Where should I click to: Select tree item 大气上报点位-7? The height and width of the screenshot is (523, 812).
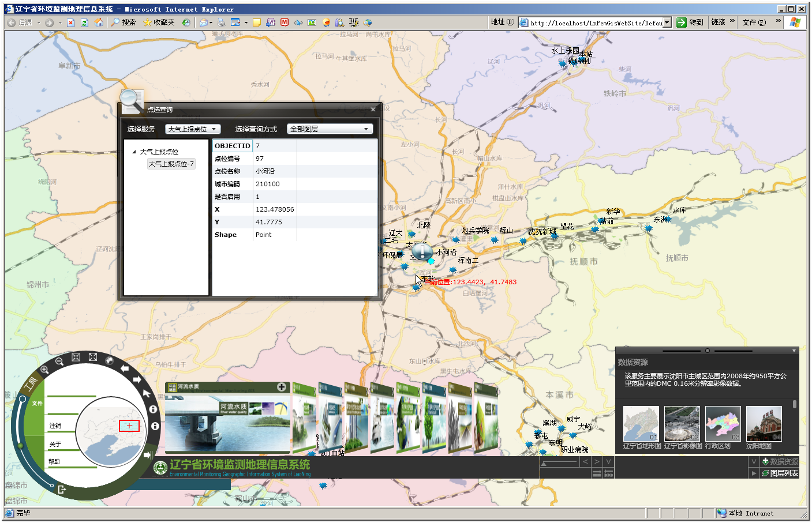click(171, 164)
